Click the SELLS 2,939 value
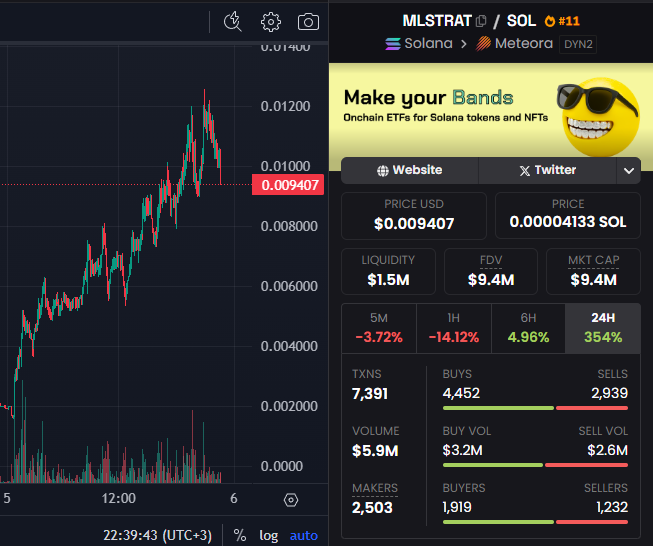The image size is (653, 546). (x=609, y=393)
